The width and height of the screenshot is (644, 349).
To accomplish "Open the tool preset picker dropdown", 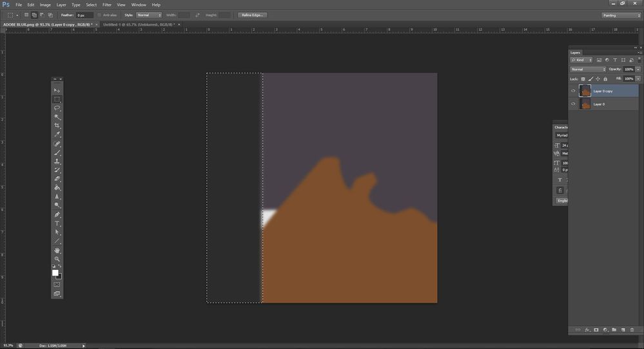I will tap(17, 15).
